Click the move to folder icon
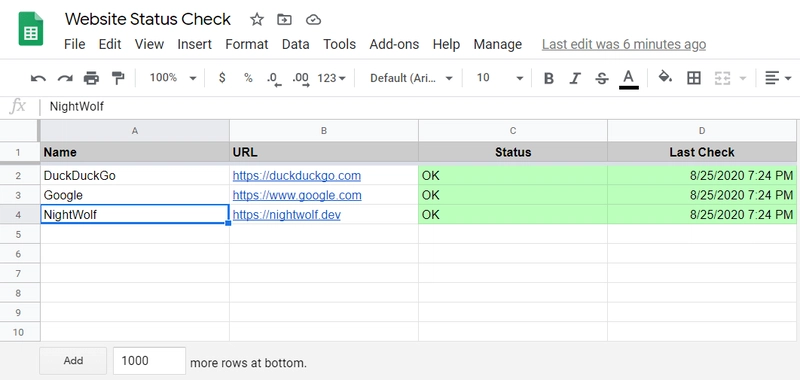This screenshot has width=800, height=380. click(284, 20)
